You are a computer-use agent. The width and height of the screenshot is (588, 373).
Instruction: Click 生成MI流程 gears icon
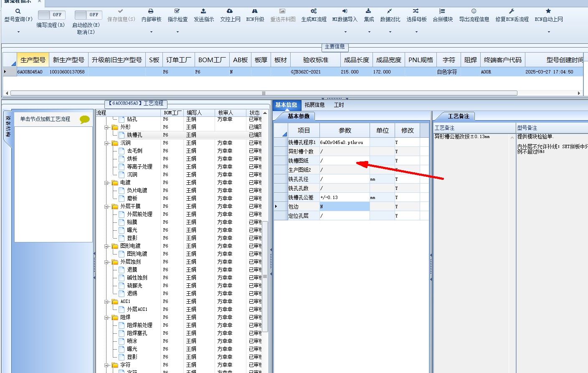[314, 11]
